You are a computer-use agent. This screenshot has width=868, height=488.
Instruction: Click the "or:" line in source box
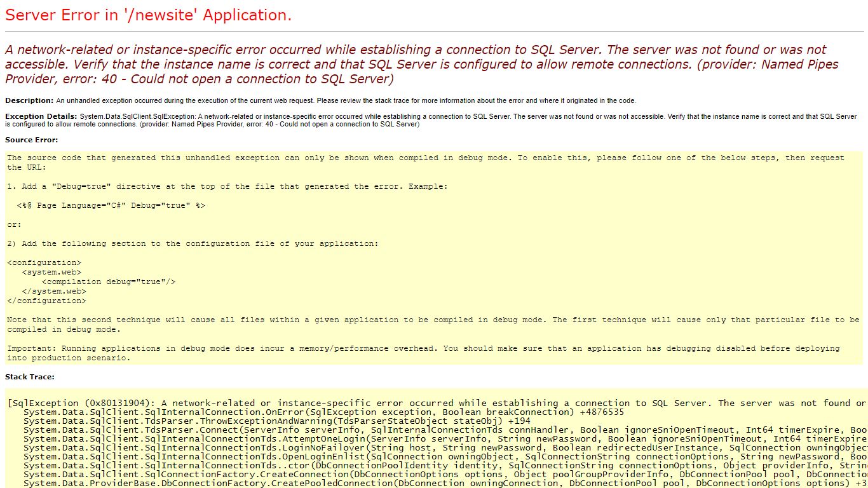[15, 224]
